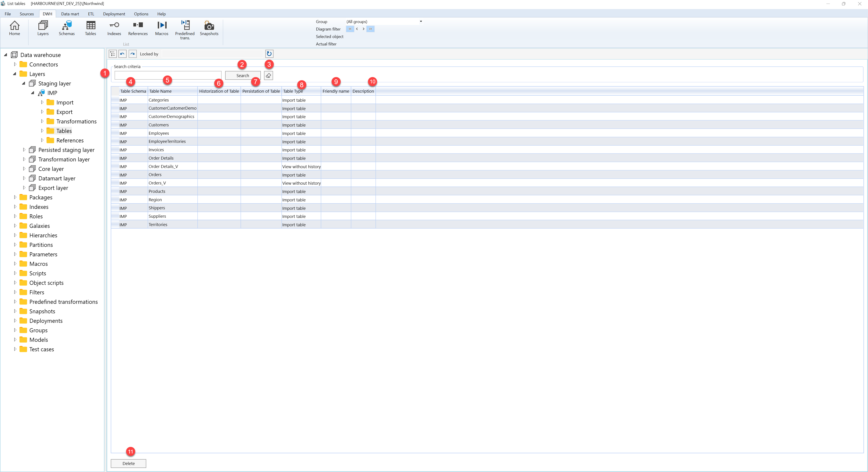Clear search with the eraser icon
Viewport: 868px width, 472px height.
tap(269, 76)
